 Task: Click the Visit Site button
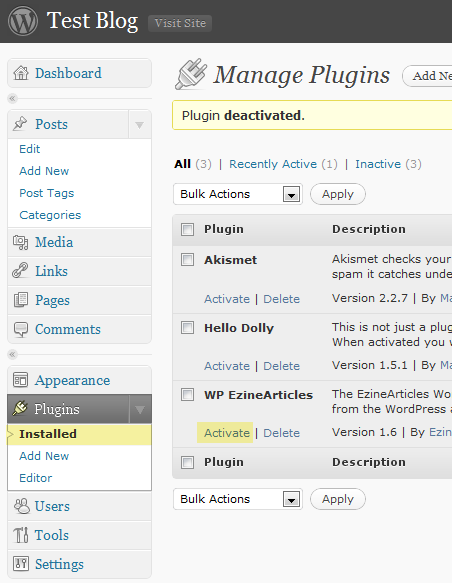pyautogui.click(x=180, y=23)
